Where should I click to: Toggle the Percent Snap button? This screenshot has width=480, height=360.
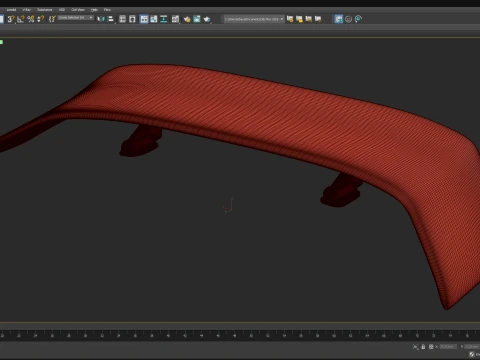coord(31,19)
